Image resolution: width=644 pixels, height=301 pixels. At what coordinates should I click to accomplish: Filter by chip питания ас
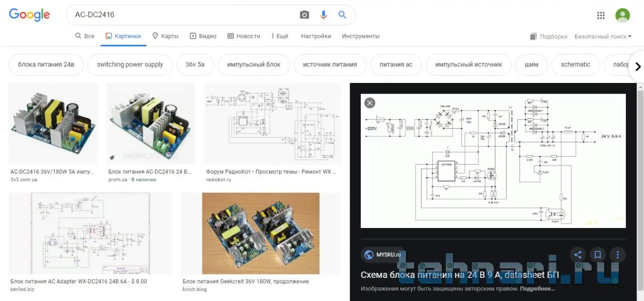tap(396, 64)
